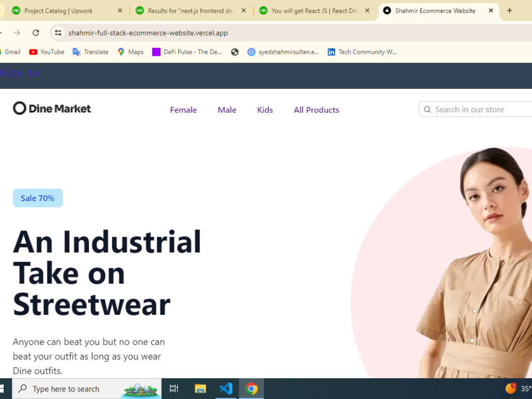
Task: Click the Male navigation link
Action: pyautogui.click(x=227, y=110)
